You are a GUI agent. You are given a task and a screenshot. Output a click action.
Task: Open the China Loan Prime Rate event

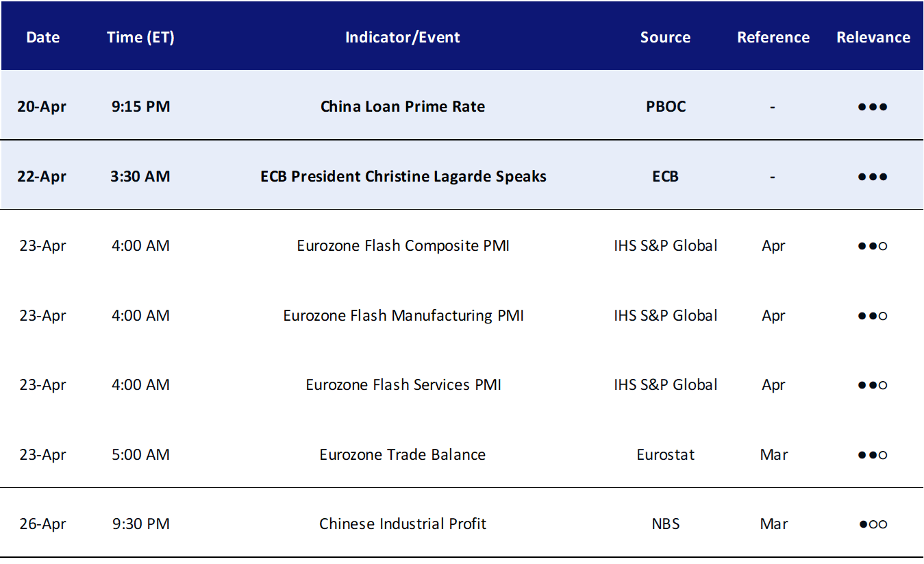click(403, 106)
